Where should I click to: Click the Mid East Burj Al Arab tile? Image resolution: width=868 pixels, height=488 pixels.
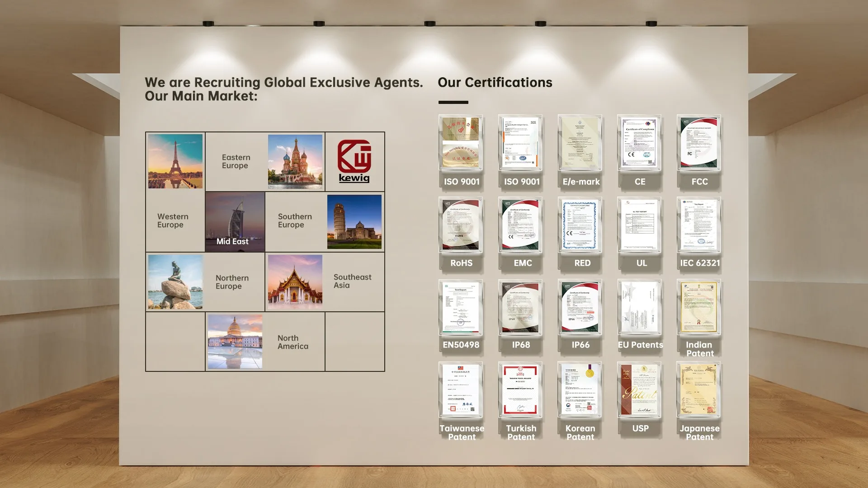235,221
